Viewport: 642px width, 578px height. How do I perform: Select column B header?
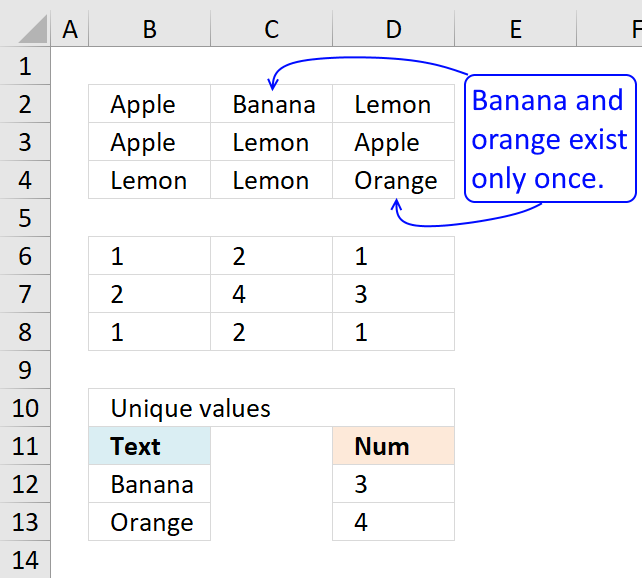click(x=149, y=29)
